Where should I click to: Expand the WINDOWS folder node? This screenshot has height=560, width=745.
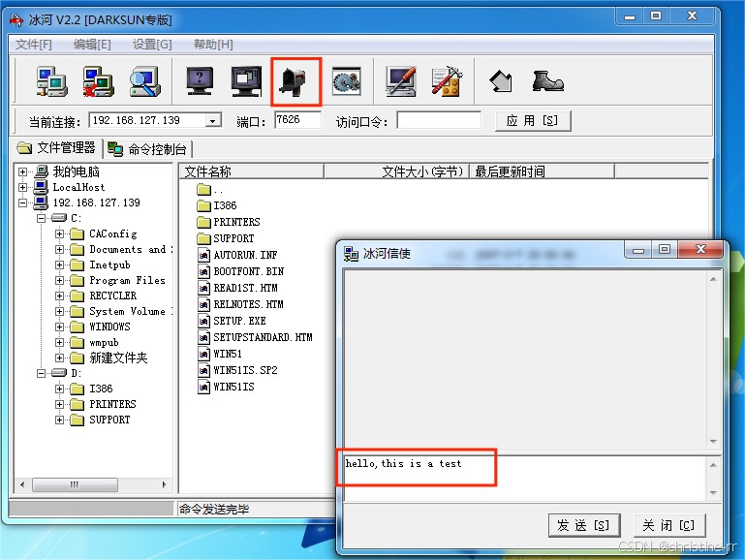point(59,327)
